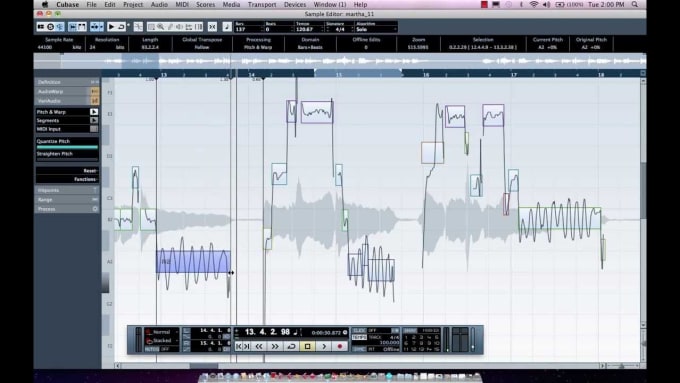Click the waveform overview thumbnail strip
The width and height of the screenshot is (680, 383).
point(340,61)
